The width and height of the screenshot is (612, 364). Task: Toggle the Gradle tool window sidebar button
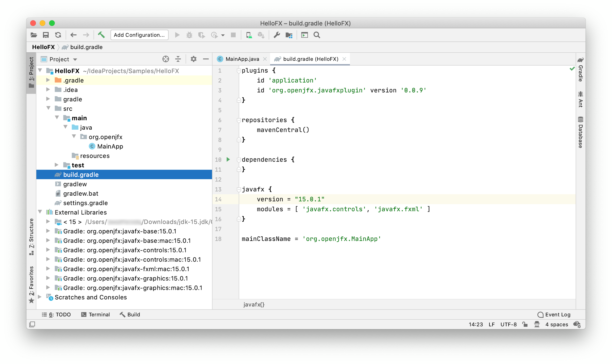coord(580,70)
